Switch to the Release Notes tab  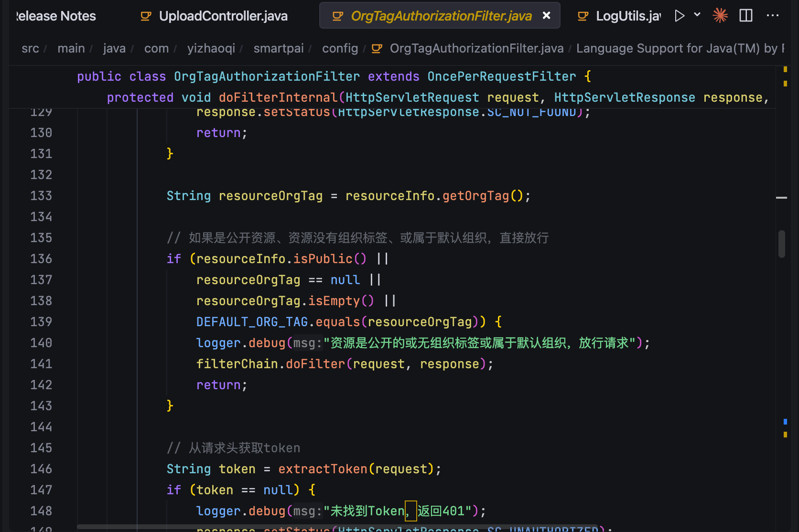point(55,16)
